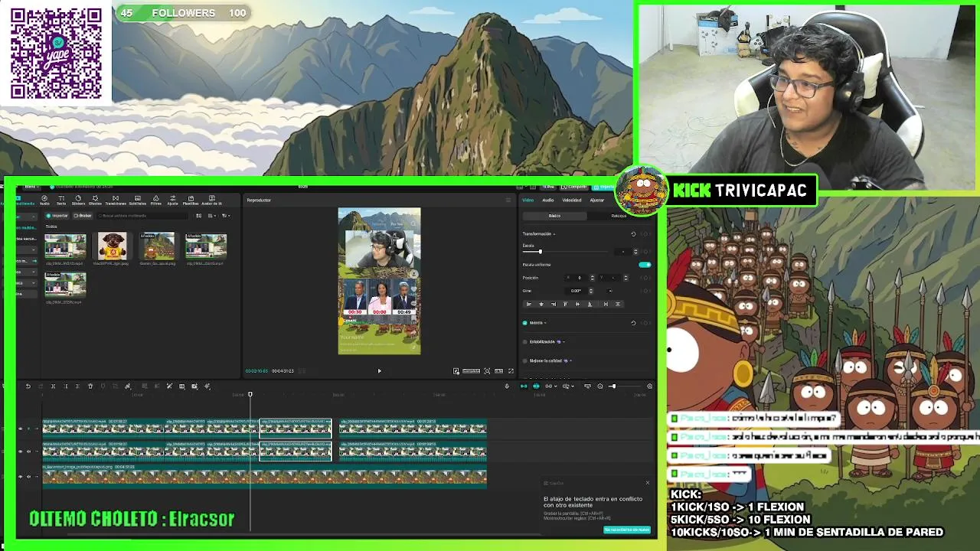The height and width of the screenshot is (551, 980).
Task: Click the No recordarme de nuevo button
Action: (x=626, y=530)
